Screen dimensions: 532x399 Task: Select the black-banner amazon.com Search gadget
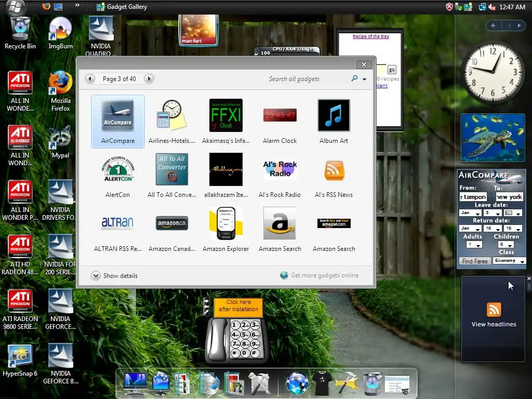click(x=334, y=229)
